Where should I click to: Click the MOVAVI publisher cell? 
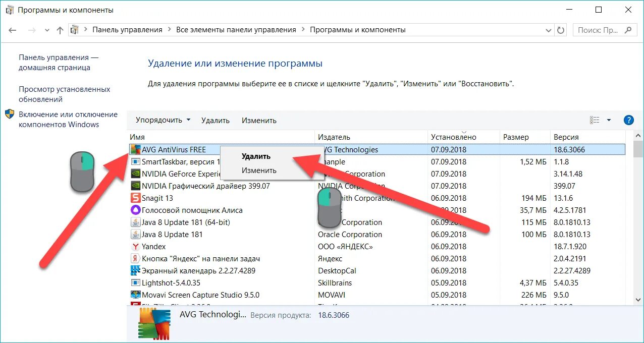tap(332, 295)
